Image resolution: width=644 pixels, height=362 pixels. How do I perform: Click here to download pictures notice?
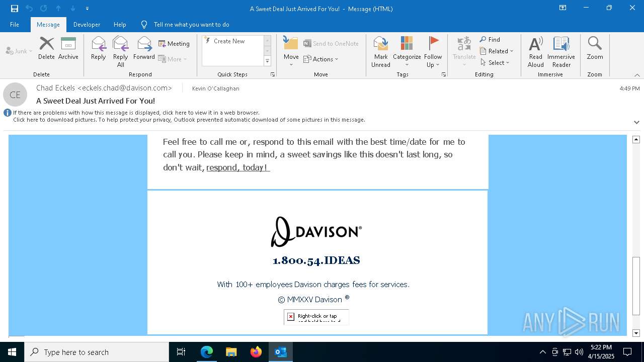pyautogui.click(x=189, y=120)
